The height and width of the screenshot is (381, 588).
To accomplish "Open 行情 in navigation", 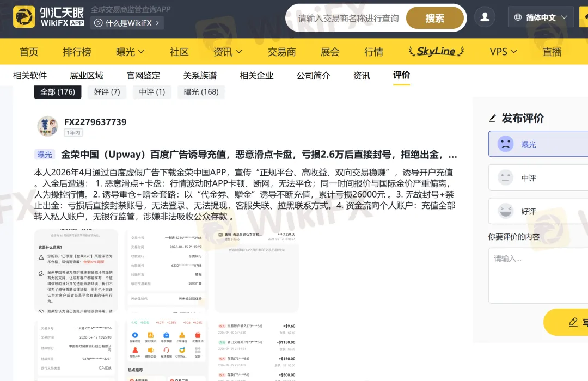I will pos(373,52).
